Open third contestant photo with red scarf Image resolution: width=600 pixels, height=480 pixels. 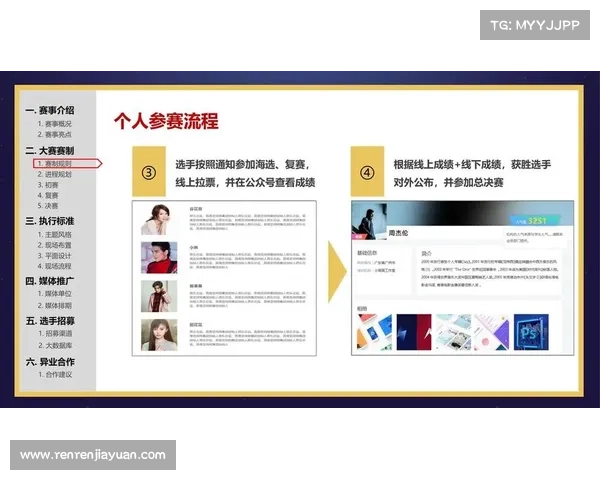[159, 296]
